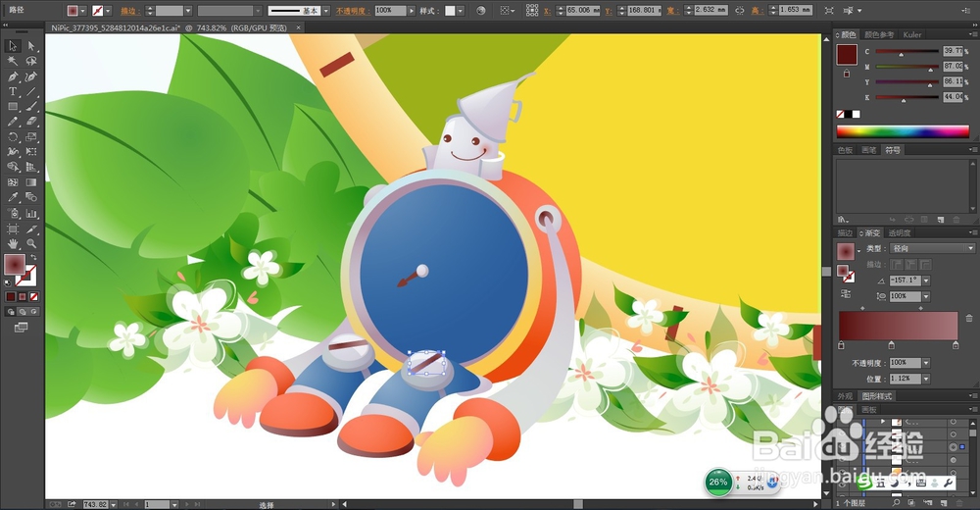Click the gradient slider bar

coord(898,326)
